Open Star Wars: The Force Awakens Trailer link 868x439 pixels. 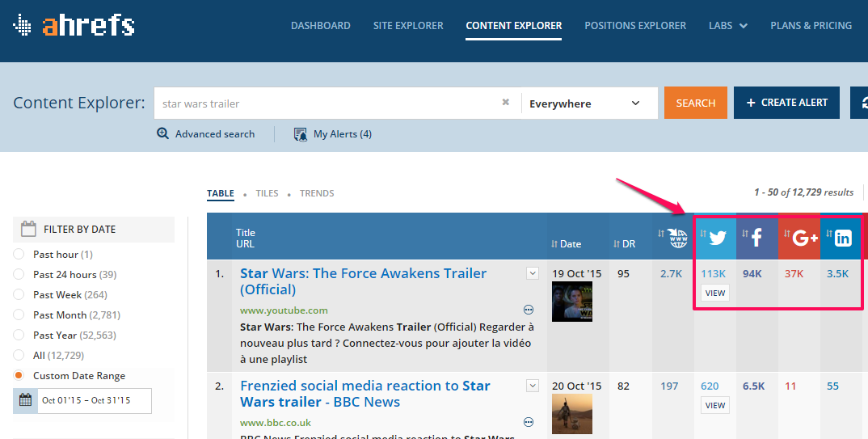(x=363, y=281)
